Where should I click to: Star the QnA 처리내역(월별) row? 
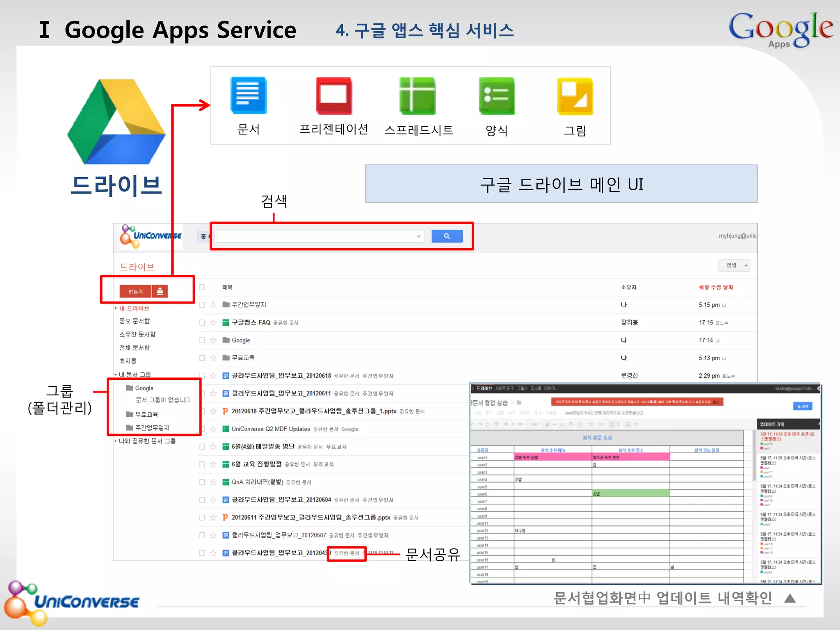coord(213,482)
